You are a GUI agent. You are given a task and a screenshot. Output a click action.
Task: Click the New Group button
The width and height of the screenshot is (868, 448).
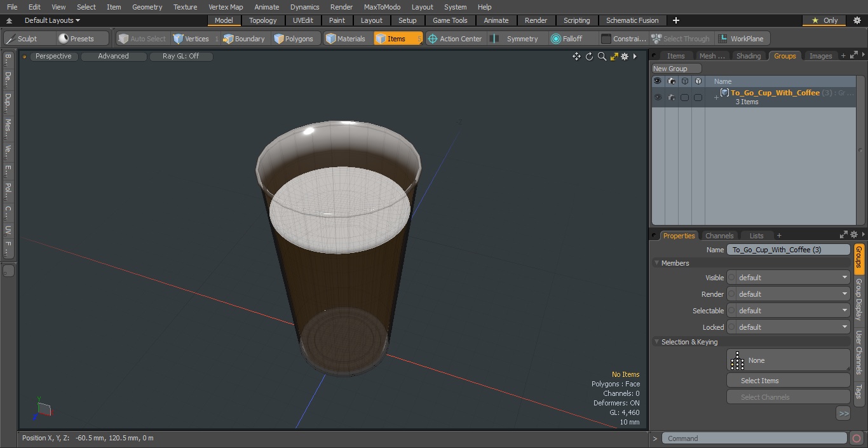pos(677,69)
